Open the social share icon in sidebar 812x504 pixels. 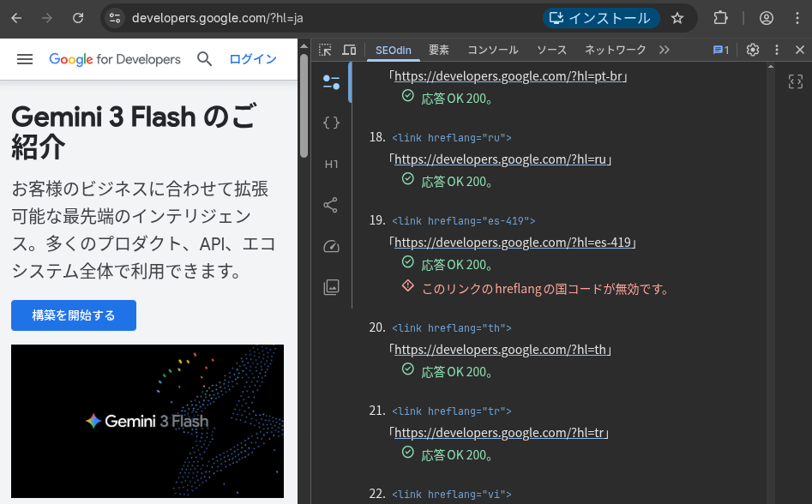331,205
